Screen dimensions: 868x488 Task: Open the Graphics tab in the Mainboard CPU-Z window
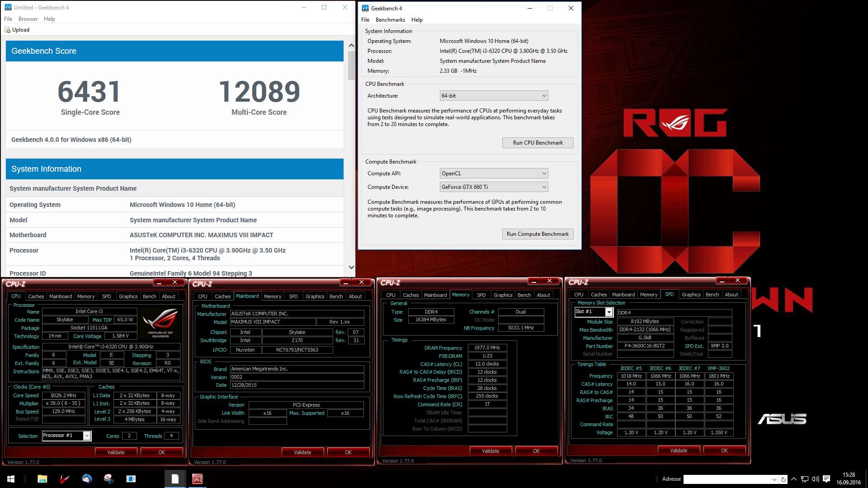point(315,296)
